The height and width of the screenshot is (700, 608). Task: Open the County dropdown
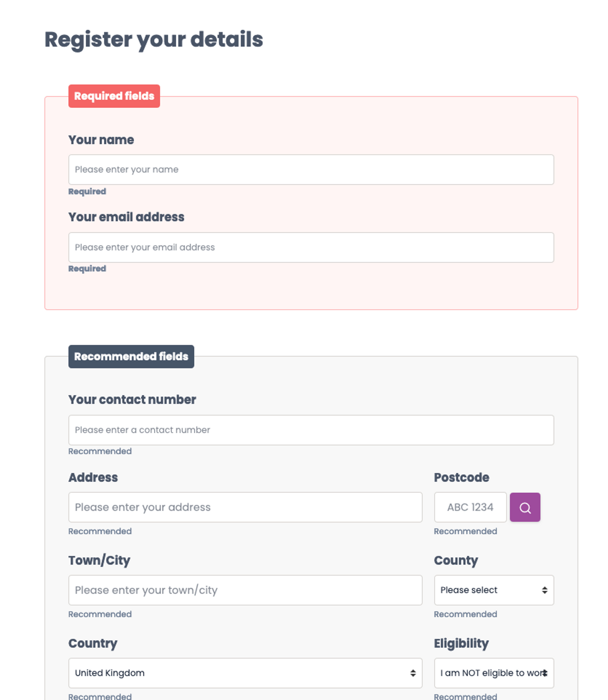[x=494, y=590]
